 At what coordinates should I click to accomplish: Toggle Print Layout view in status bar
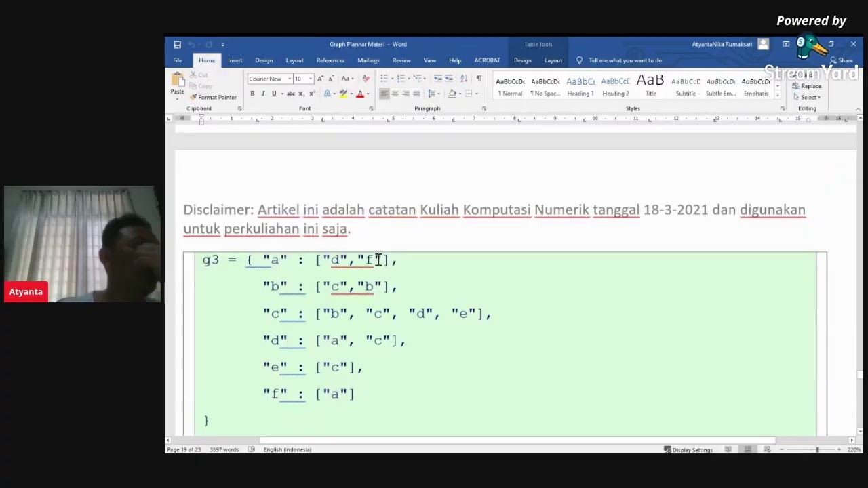pos(747,449)
